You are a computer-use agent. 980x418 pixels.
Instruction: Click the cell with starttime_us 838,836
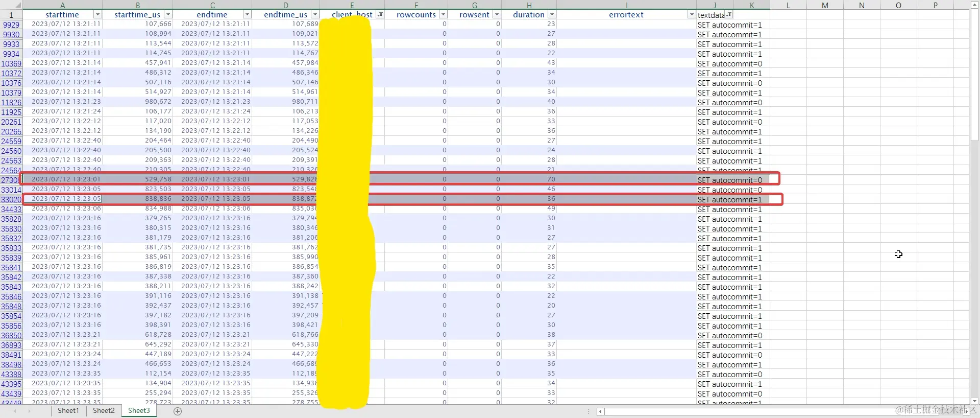click(138, 199)
